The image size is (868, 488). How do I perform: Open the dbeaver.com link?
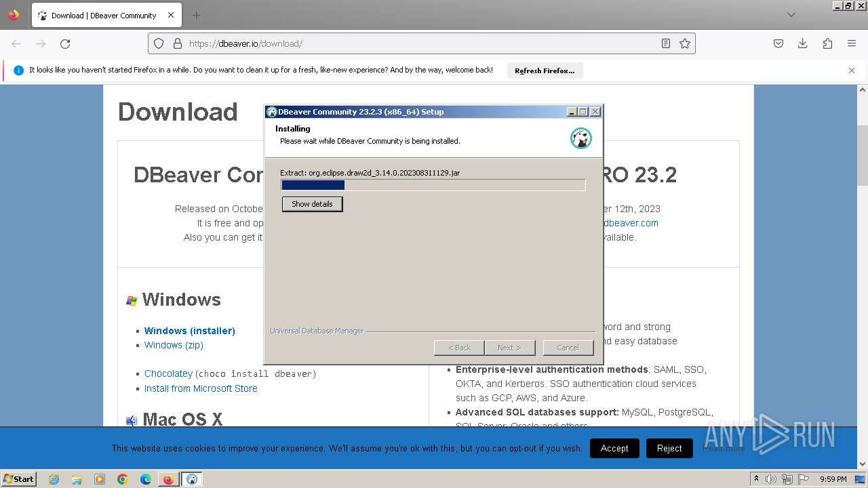(631, 223)
